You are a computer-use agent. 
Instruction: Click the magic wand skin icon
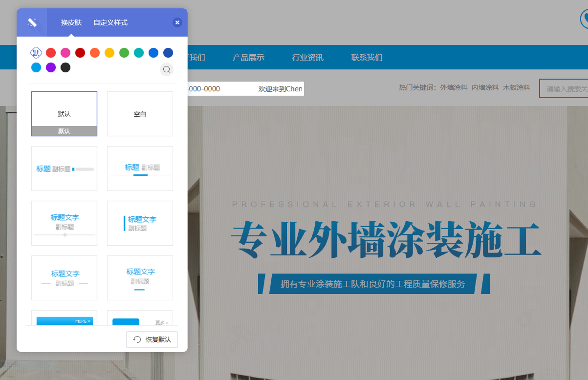click(x=32, y=22)
